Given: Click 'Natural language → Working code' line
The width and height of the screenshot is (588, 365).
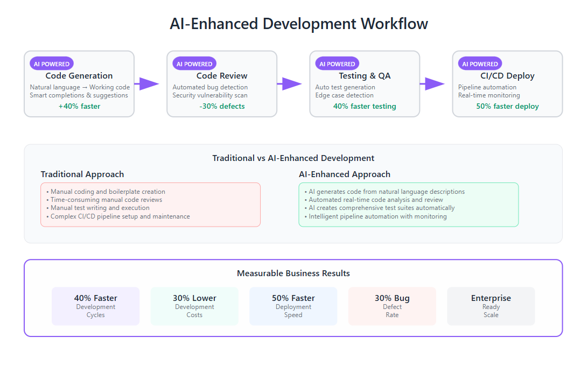Looking at the screenshot, I should click(80, 87).
